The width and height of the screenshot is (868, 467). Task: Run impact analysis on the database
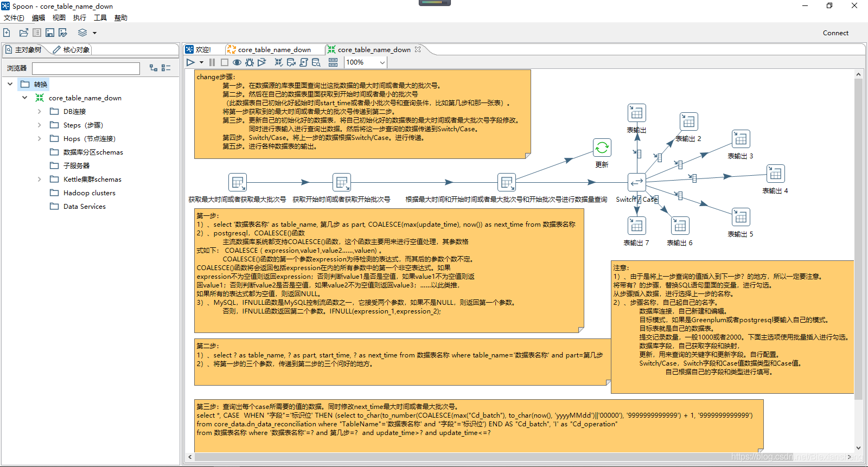pos(291,62)
